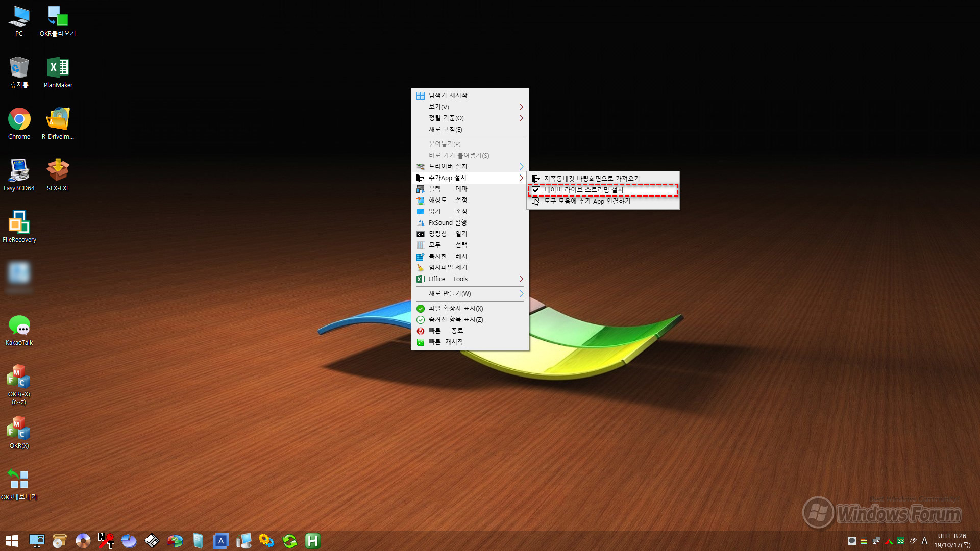This screenshot has width=980, height=551.
Task: Click the KakaoTalk speech bubble tray icon
Action: tap(851, 541)
